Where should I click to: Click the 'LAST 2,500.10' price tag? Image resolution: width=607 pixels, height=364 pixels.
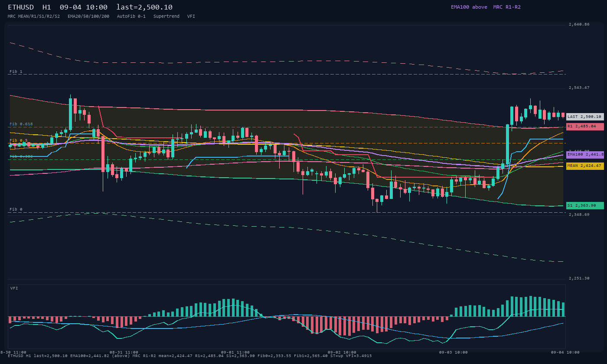coord(585,117)
